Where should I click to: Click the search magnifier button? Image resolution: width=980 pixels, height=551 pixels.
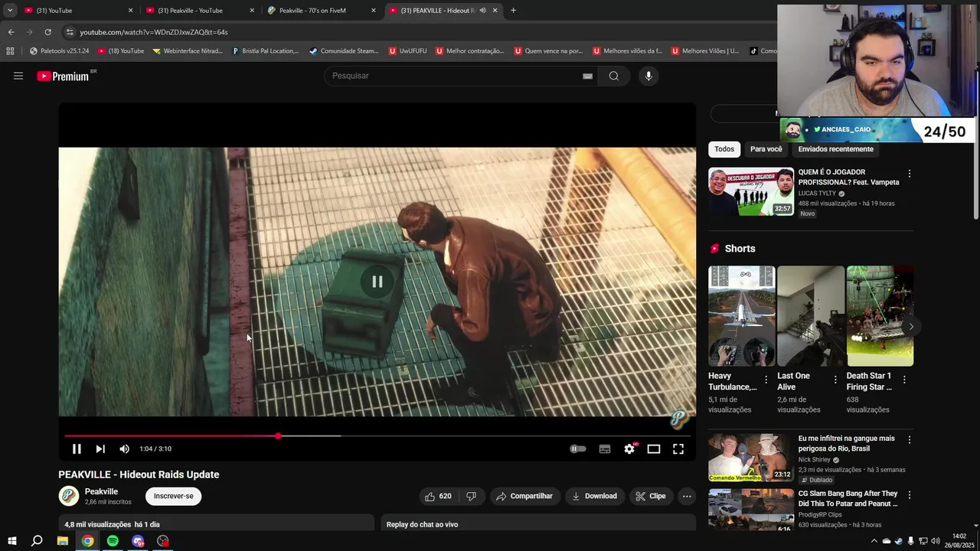pos(614,76)
